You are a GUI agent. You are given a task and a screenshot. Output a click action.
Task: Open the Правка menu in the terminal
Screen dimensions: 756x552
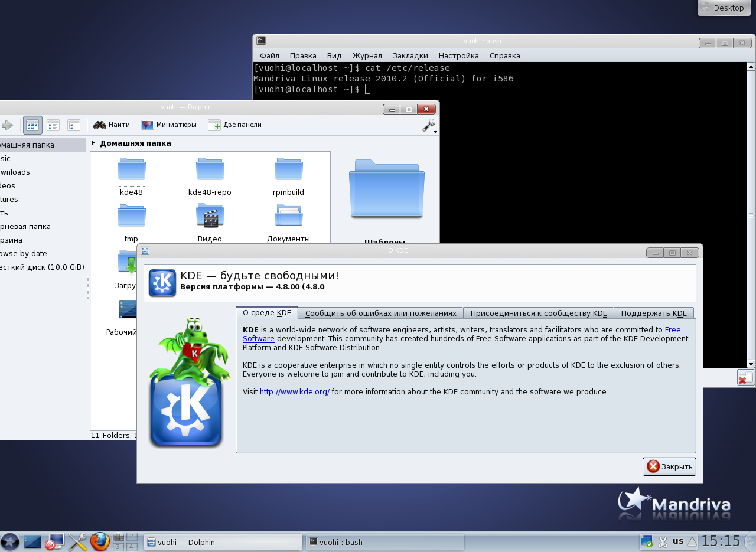(303, 56)
